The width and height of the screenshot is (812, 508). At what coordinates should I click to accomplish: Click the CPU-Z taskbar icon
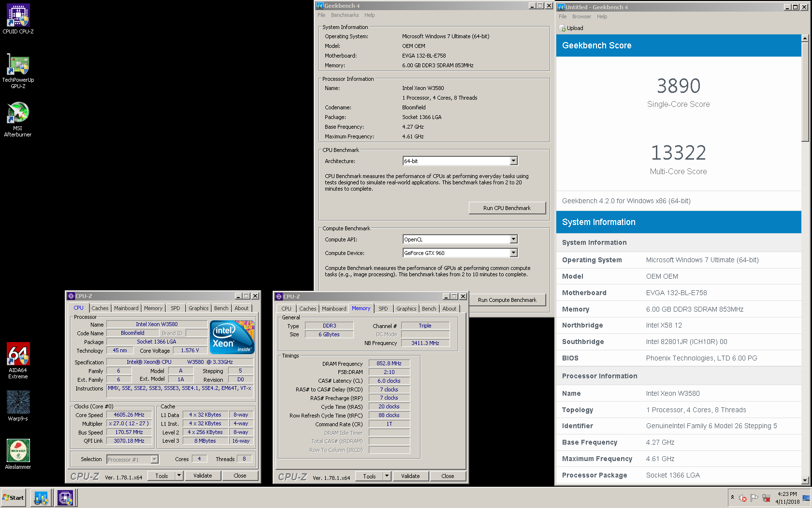pos(65,498)
